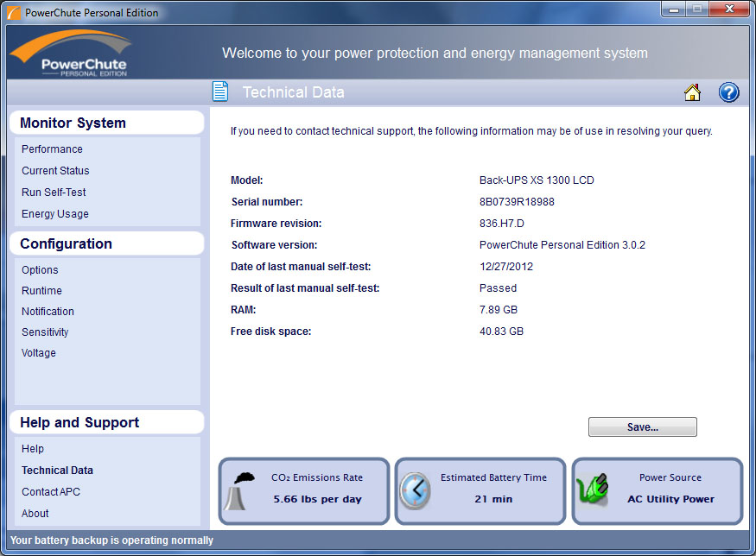Click the AC Utility Power value
The width and height of the screenshot is (756, 556).
[670, 499]
